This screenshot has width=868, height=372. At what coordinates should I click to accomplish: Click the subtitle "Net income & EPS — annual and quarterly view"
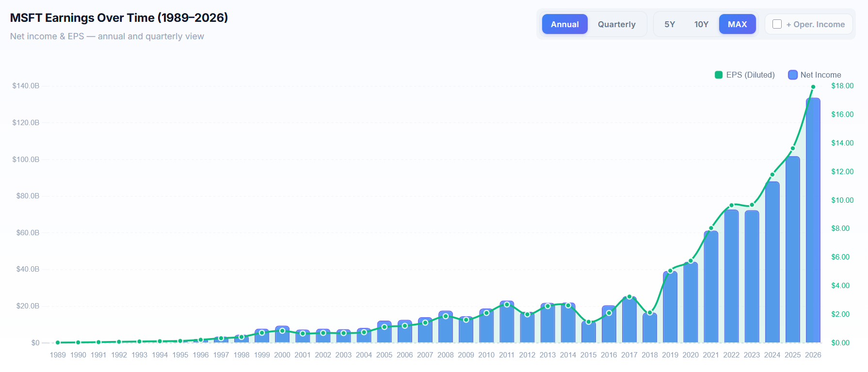[107, 36]
